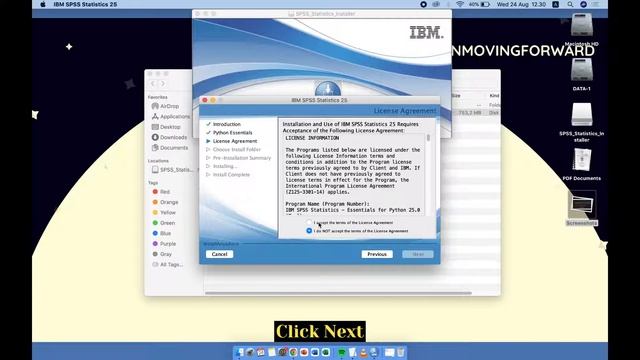Select the Introduction step in installer sidebar
Screen dimensions: 640x360
coord(227,124)
